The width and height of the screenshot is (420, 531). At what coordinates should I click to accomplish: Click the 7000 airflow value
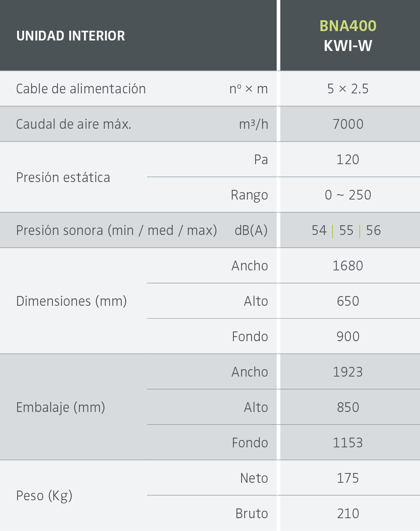[348, 124]
